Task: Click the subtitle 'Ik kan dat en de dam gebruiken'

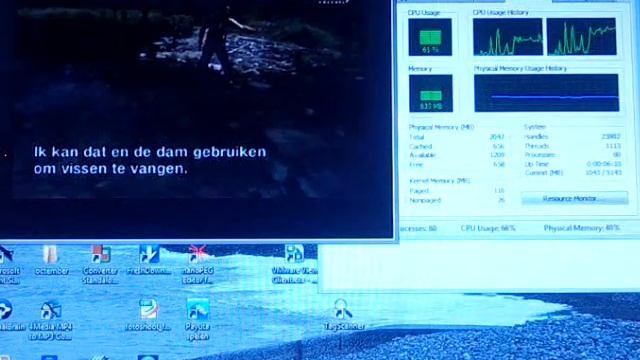Action: tap(150, 152)
